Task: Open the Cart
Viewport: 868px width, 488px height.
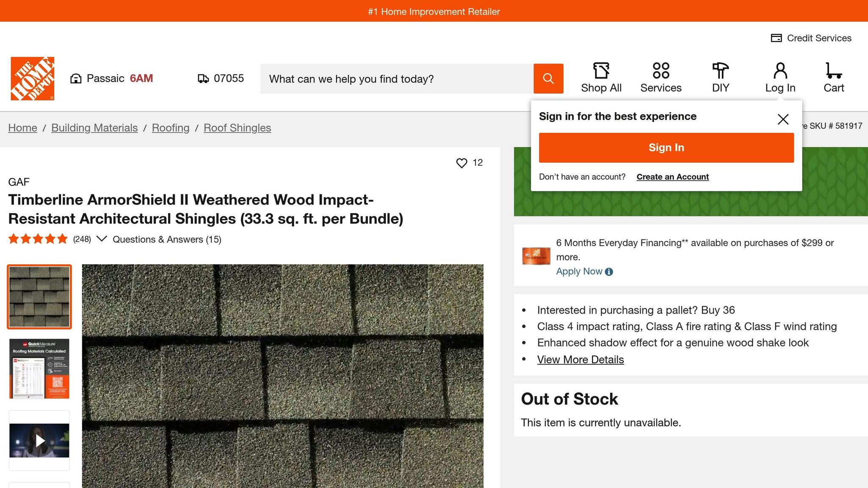Action: 834,78
